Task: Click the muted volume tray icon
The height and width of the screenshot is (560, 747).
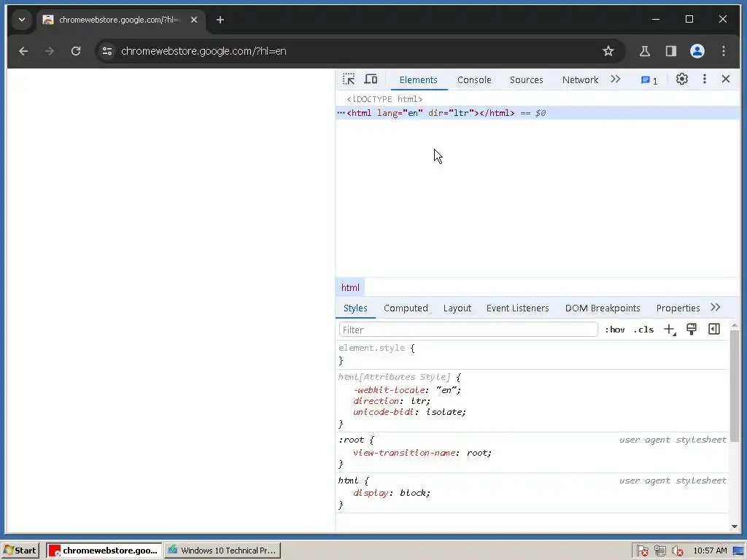Action: pos(677,551)
